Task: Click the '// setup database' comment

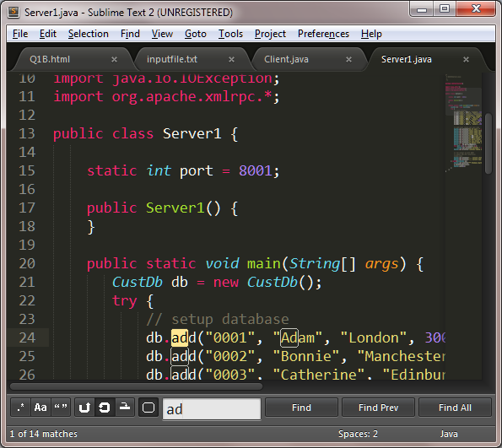Action: tap(218, 319)
